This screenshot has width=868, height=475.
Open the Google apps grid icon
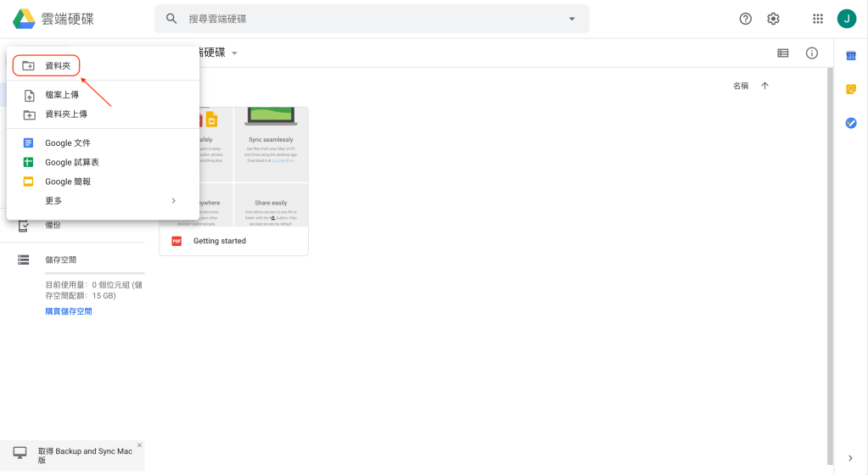pyautogui.click(x=818, y=19)
